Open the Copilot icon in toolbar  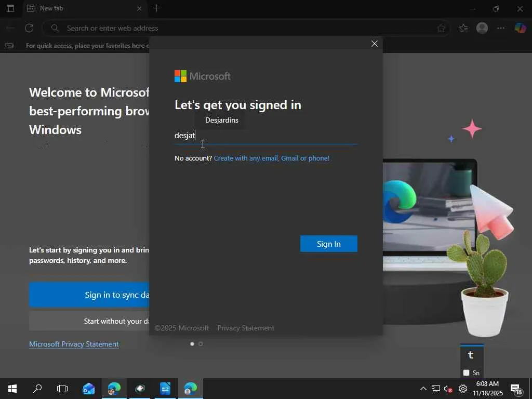[520, 28]
